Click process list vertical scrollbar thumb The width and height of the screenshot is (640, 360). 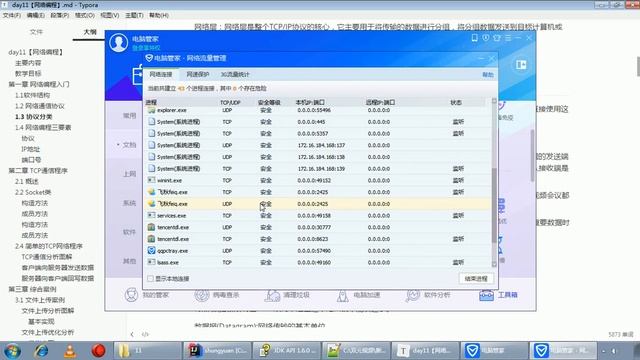[494, 205]
